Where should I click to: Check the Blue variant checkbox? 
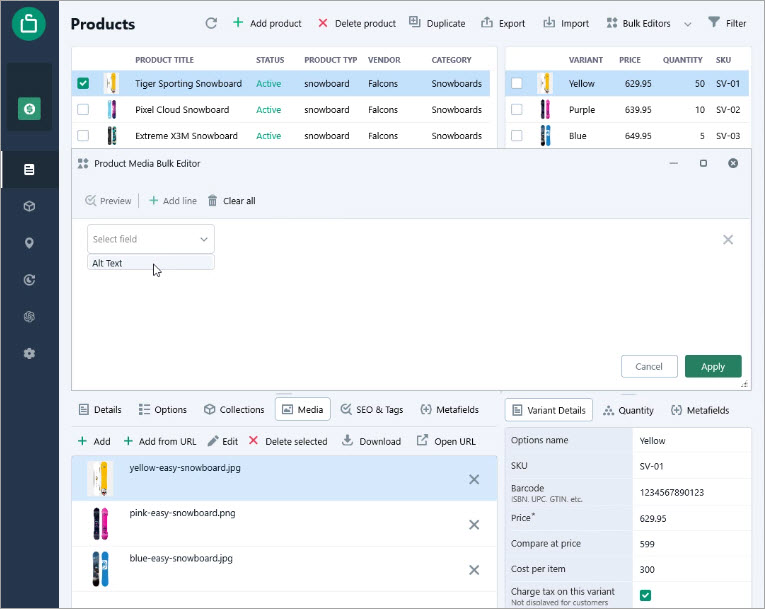517,135
